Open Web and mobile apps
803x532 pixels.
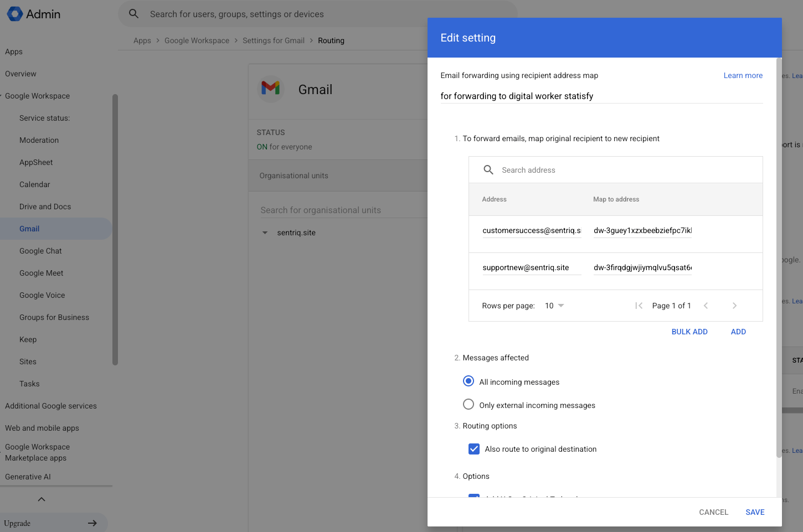[42, 428]
